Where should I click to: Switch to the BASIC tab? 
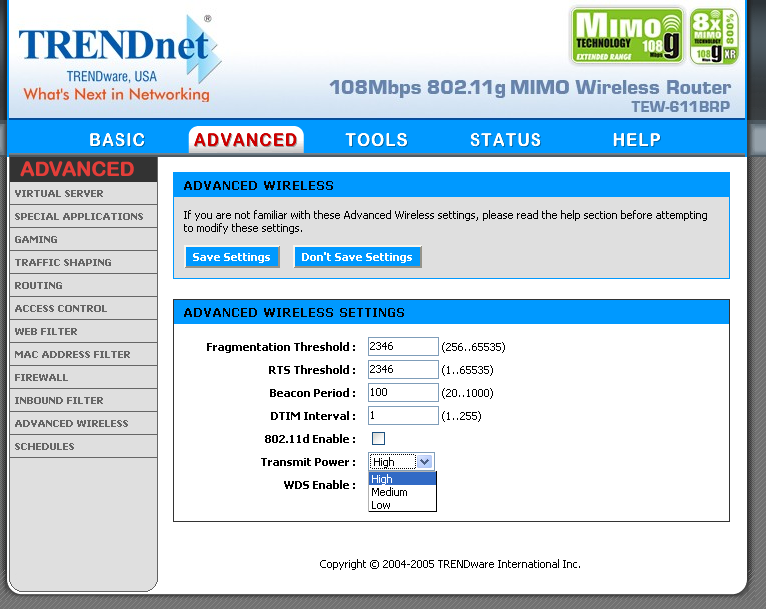[x=117, y=140]
